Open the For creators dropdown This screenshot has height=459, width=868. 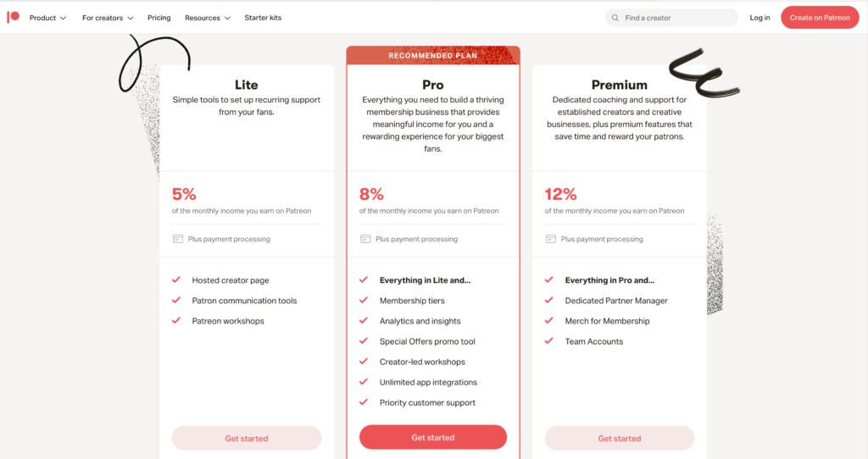tap(108, 18)
